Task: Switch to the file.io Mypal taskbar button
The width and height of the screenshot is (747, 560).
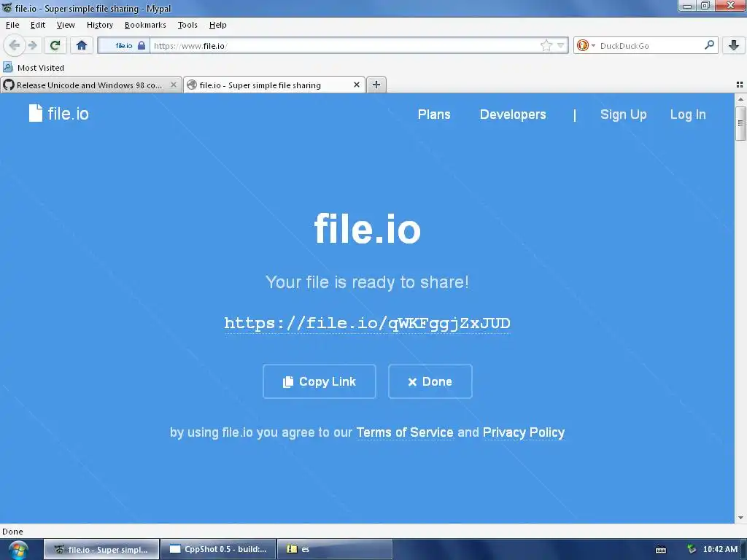Action: point(101,549)
